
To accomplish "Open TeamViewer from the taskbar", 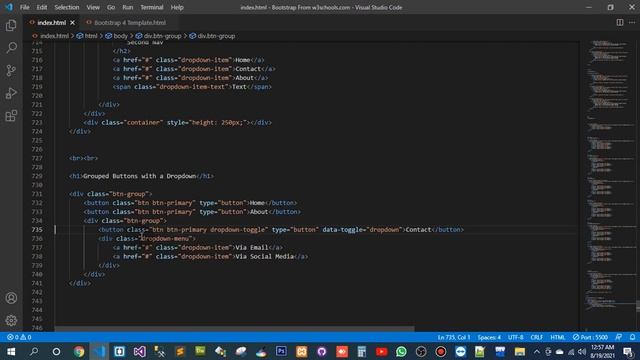I will pyautogui.click(x=460, y=351).
